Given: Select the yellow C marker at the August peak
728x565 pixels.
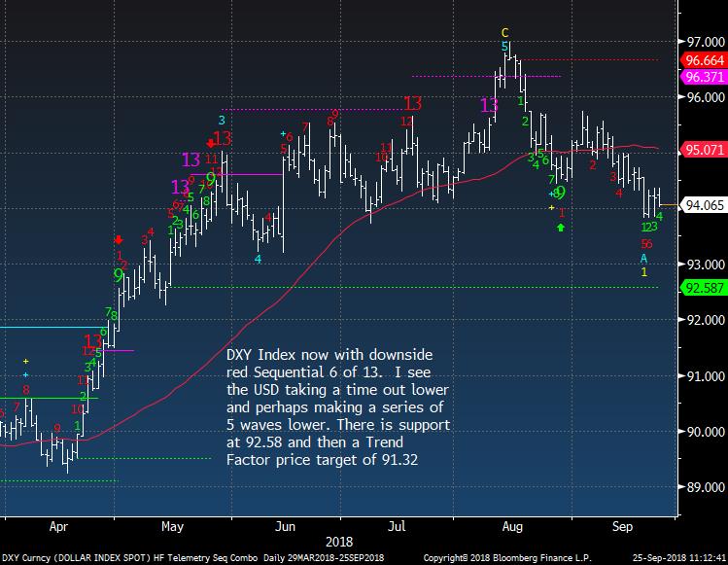Looking at the screenshot, I should click(504, 32).
